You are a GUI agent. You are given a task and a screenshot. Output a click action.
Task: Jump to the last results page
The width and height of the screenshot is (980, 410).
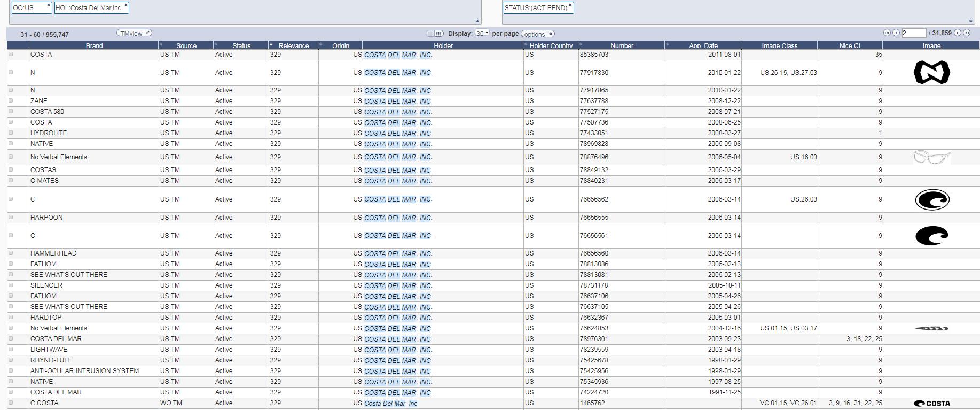(967, 33)
